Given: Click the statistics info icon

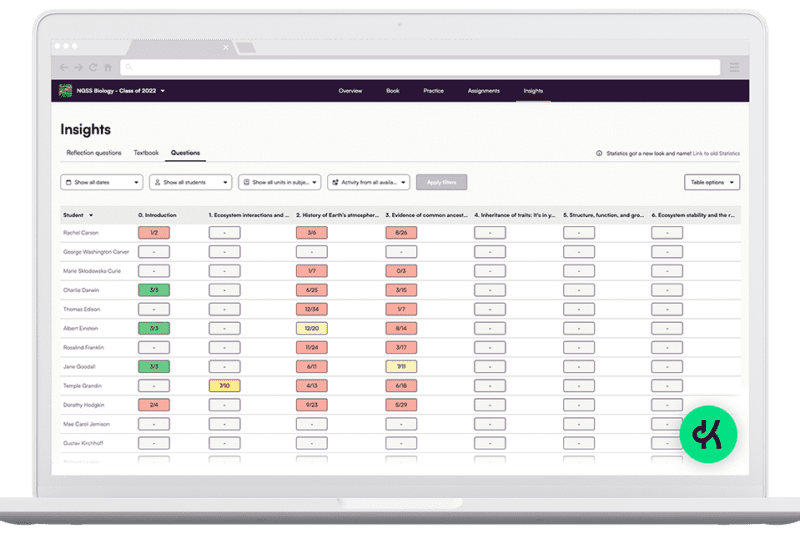Looking at the screenshot, I should tap(599, 153).
